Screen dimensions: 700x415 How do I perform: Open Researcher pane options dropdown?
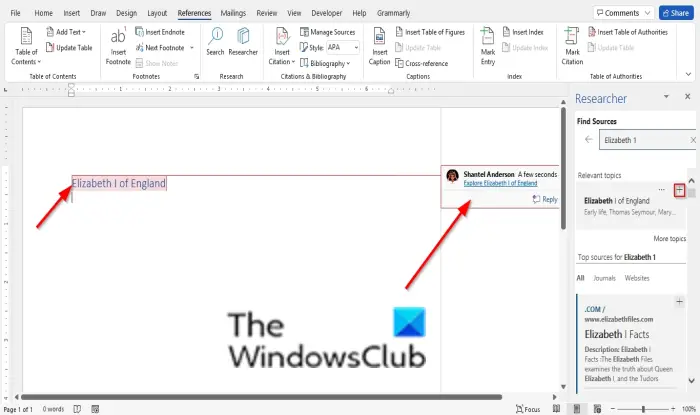tap(666, 96)
